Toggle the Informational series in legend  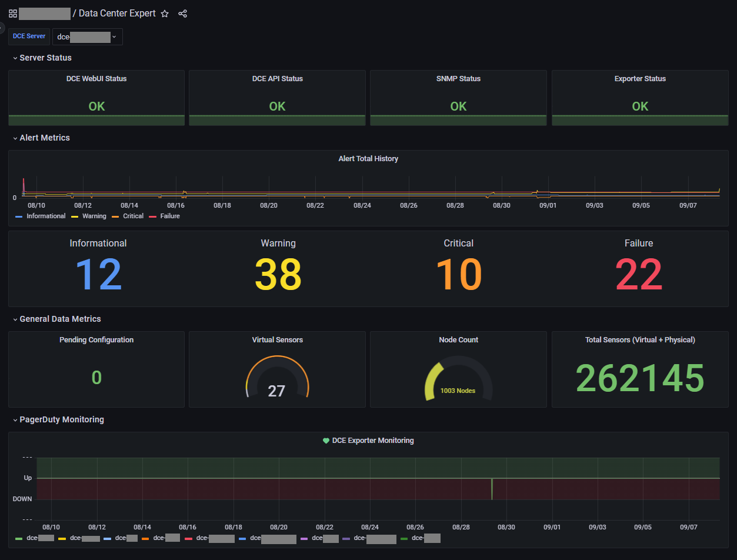coord(45,216)
